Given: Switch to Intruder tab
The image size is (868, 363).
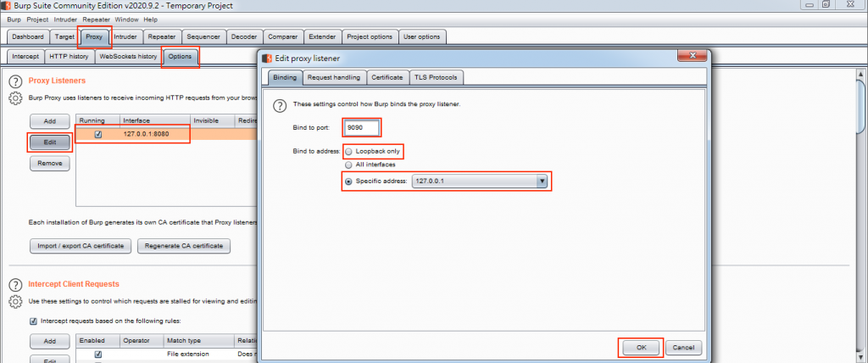Looking at the screenshot, I should (125, 37).
